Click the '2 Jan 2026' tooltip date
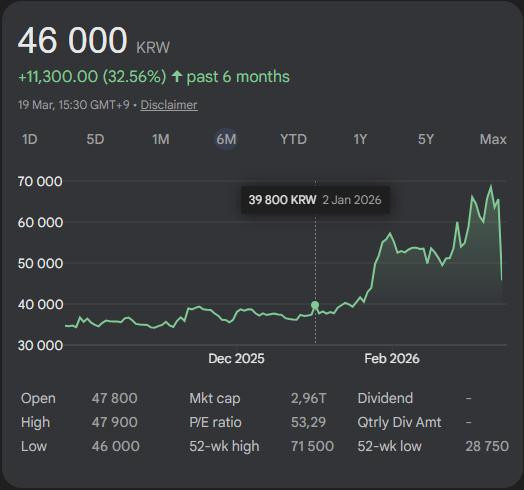 352,200
